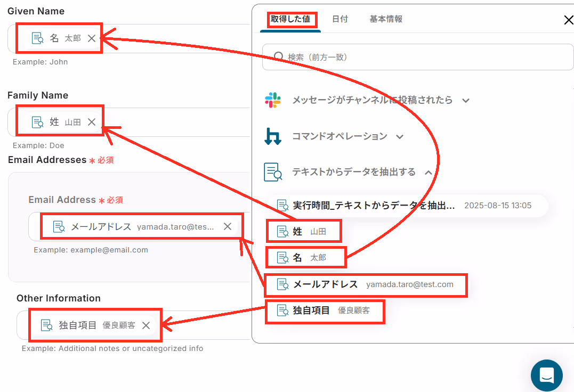The width and height of the screenshot is (574, 392).
Task: Click the 2025-08-15 13:05 timestamp
Action: point(498,206)
